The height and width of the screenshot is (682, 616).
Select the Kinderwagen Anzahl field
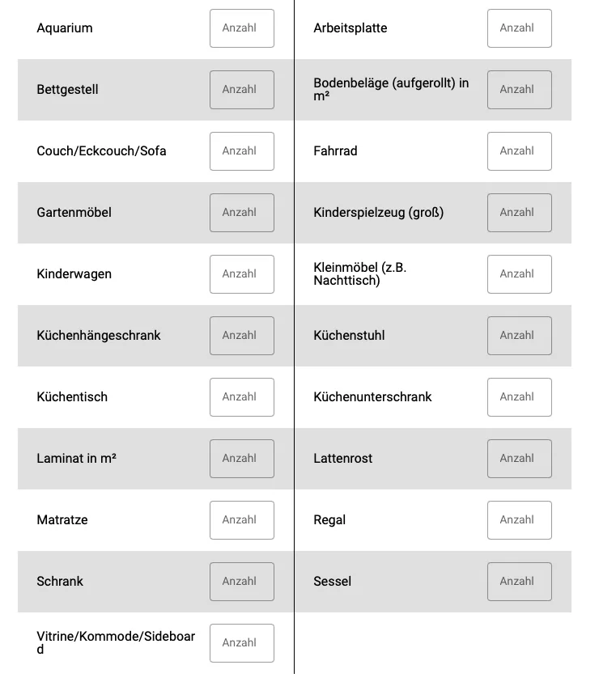pos(241,274)
